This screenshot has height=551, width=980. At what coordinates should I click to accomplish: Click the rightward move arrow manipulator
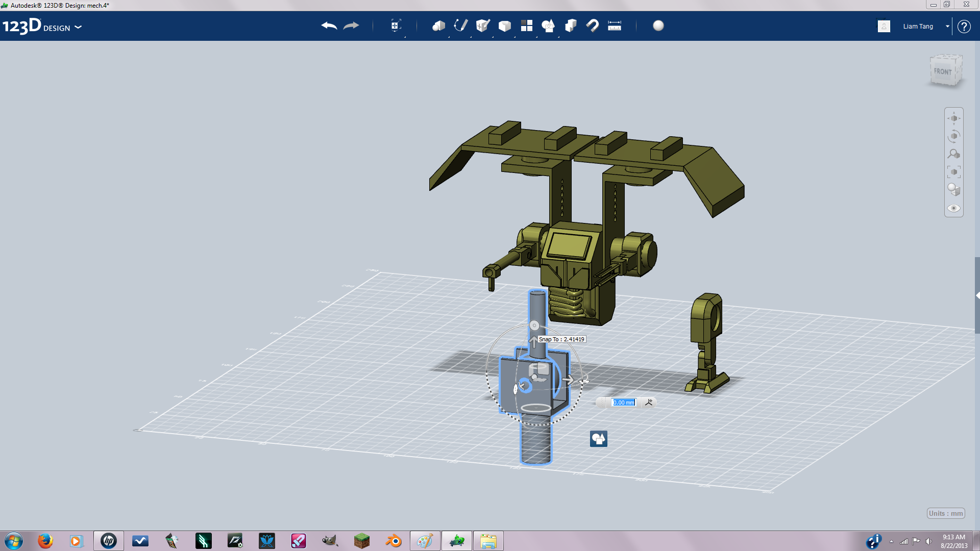(568, 380)
